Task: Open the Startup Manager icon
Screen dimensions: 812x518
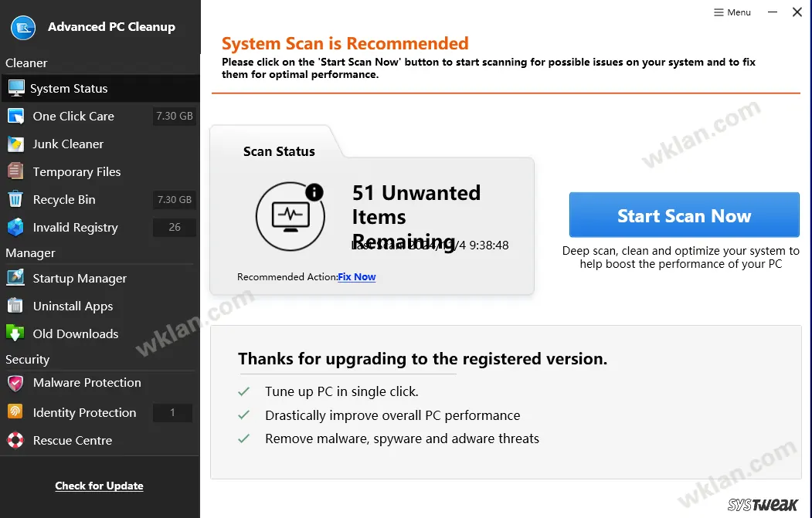Action: 15,278
